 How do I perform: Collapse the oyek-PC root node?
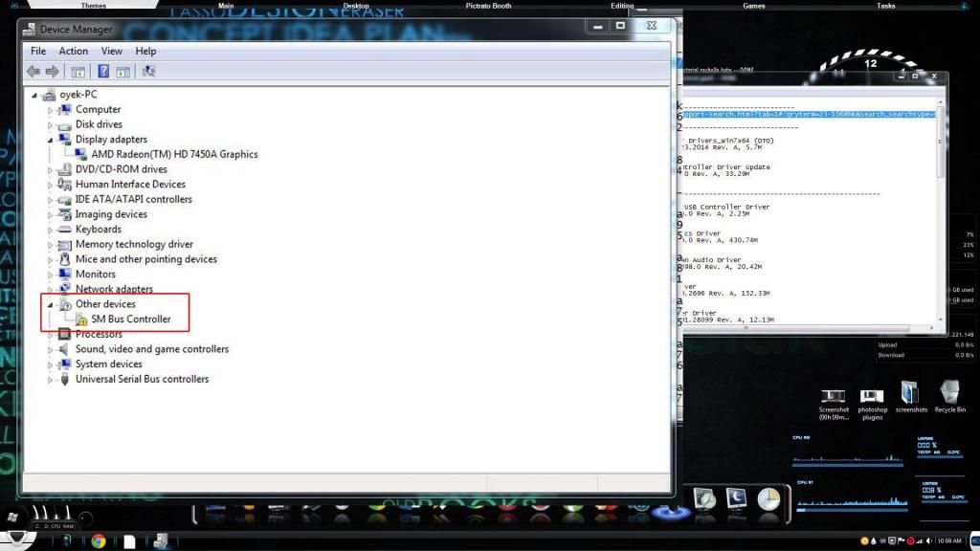[x=35, y=95]
